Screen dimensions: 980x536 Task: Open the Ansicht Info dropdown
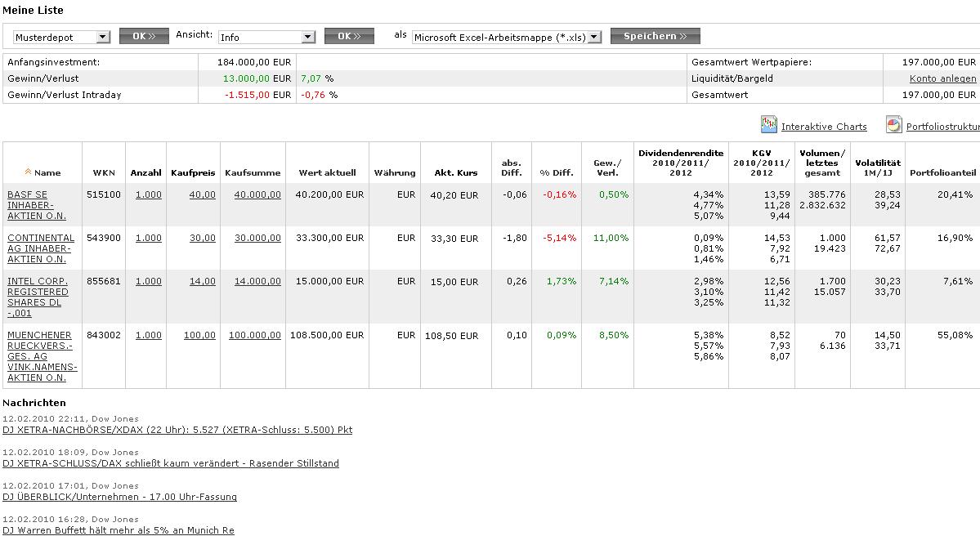coord(267,38)
